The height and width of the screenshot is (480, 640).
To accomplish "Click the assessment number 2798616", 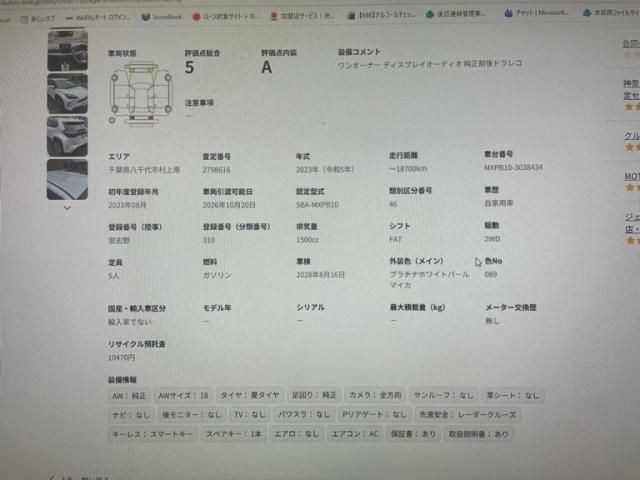I will tap(216, 170).
